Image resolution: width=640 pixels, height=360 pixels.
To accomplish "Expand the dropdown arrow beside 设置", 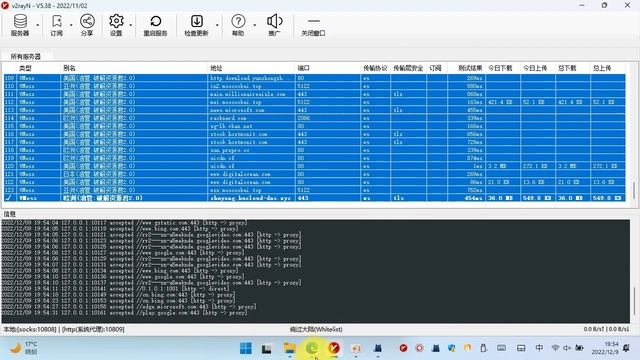I will coord(131,25).
